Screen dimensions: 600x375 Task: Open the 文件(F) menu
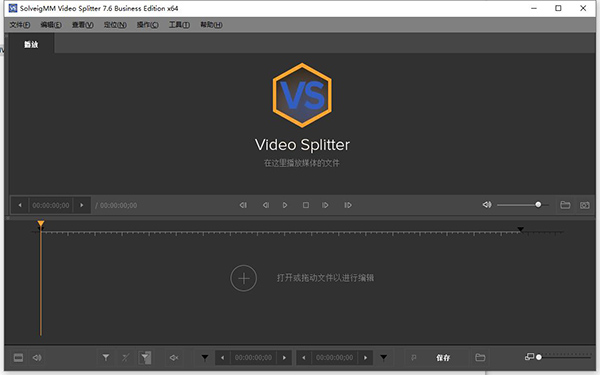tap(20, 25)
